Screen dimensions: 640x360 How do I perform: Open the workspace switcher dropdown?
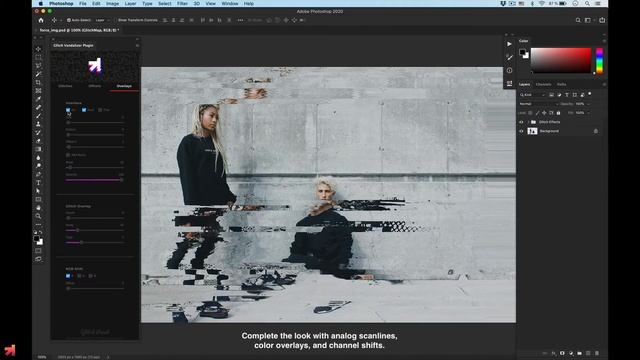click(588, 20)
